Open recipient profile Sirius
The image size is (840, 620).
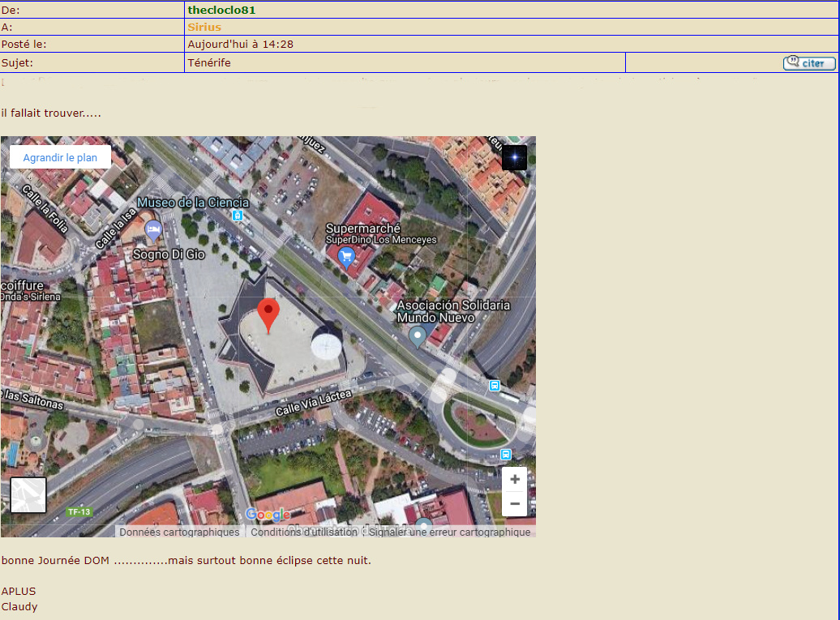[204, 27]
